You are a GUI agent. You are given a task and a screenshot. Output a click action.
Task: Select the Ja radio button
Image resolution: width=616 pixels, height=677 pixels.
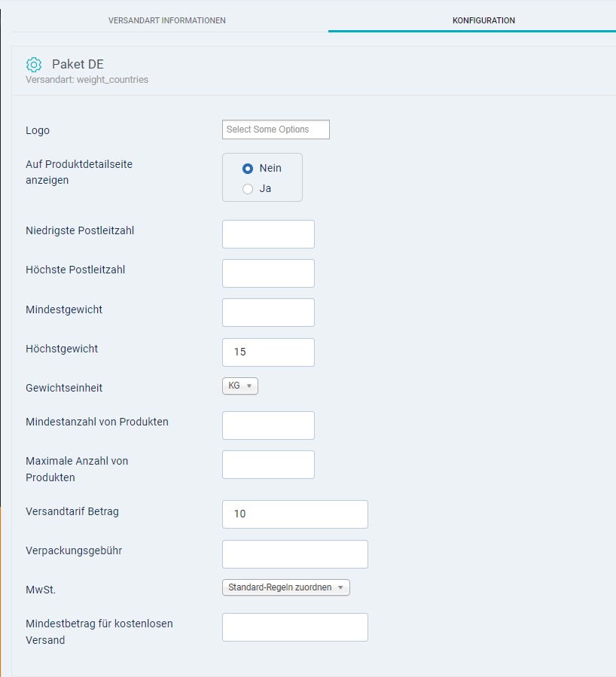pyautogui.click(x=248, y=189)
